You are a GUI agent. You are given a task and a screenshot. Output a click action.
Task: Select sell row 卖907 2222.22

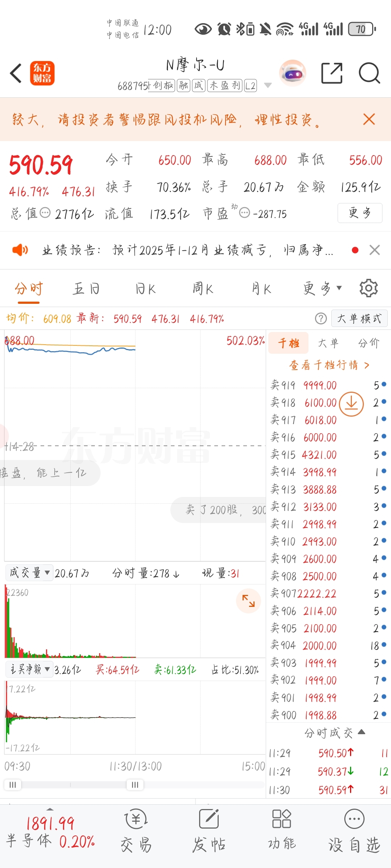(x=328, y=593)
